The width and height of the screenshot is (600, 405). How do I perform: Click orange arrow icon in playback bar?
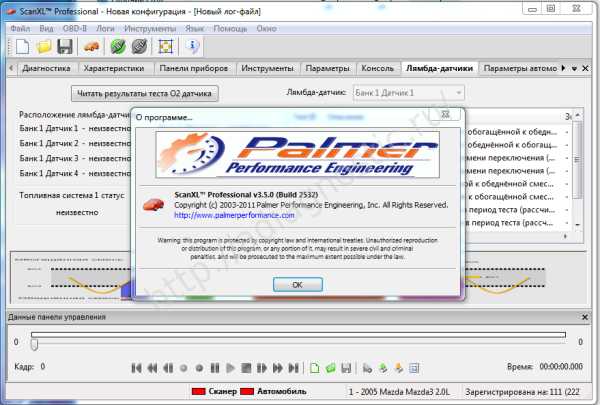point(398,368)
